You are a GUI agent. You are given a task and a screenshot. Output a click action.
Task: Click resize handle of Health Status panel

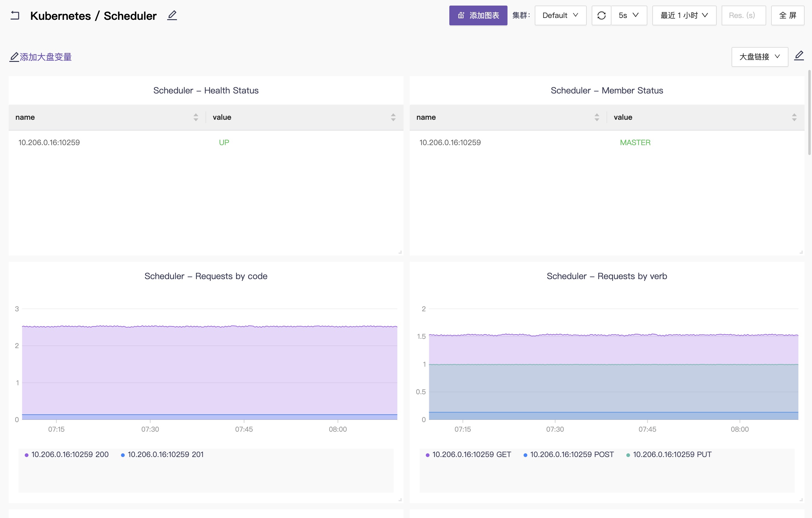[400, 252]
